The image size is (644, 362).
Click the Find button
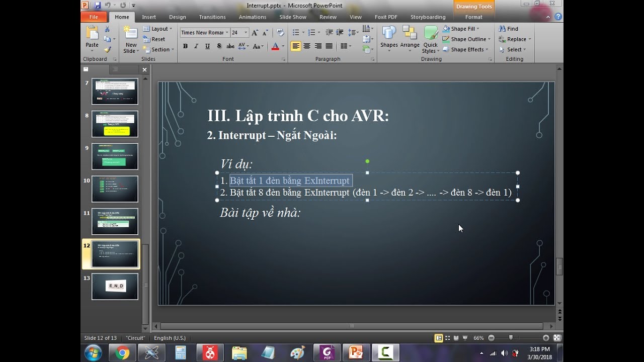pyautogui.click(x=508, y=29)
